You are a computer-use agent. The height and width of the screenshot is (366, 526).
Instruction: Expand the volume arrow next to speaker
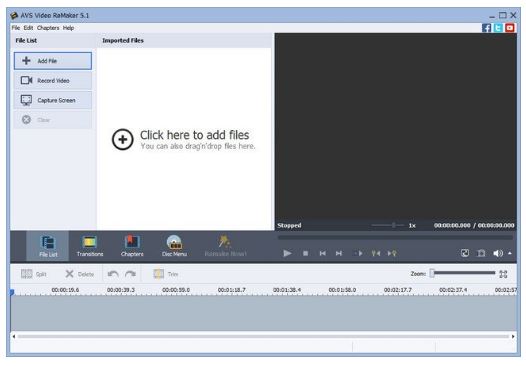(x=510, y=253)
